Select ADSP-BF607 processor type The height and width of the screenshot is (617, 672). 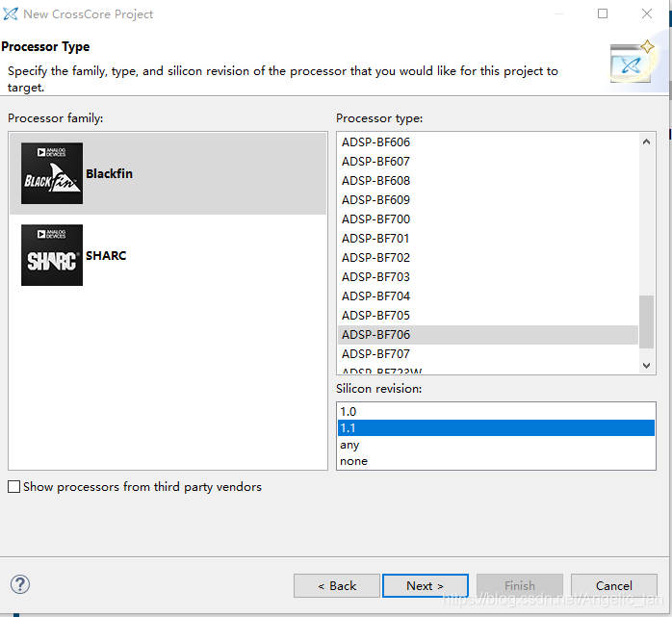pyautogui.click(x=488, y=161)
